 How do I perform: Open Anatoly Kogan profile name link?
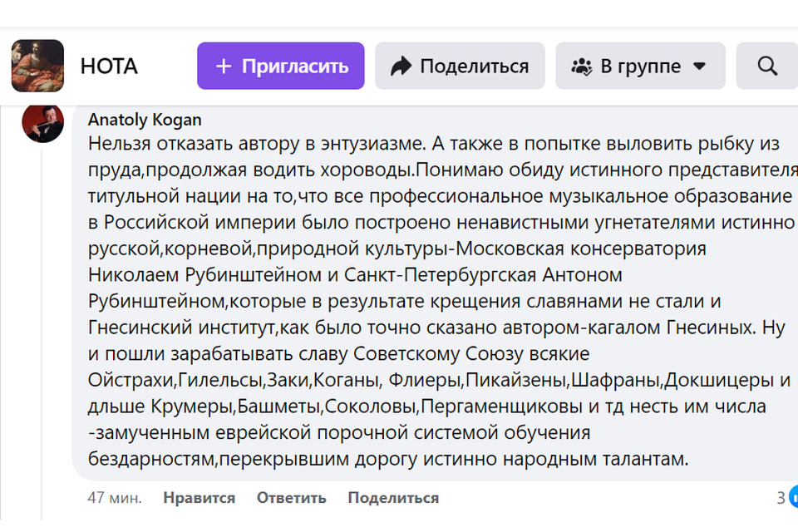tap(145, 120)
